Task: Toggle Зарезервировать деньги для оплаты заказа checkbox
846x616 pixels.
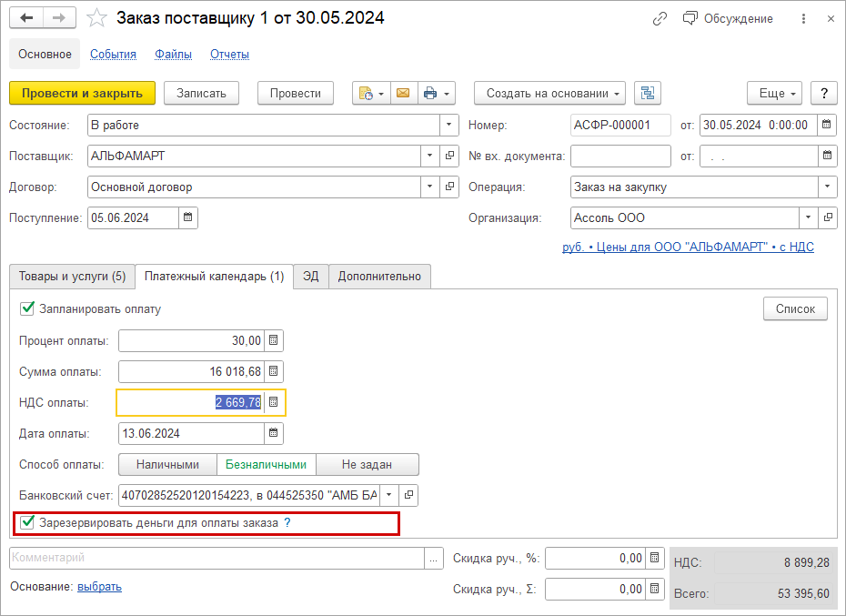Action: pos(27,522)
